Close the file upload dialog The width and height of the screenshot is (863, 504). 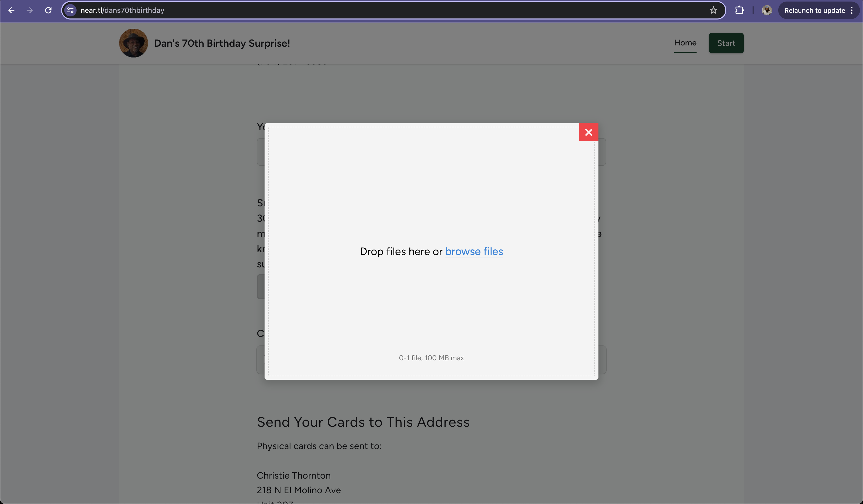pos(588,132)
